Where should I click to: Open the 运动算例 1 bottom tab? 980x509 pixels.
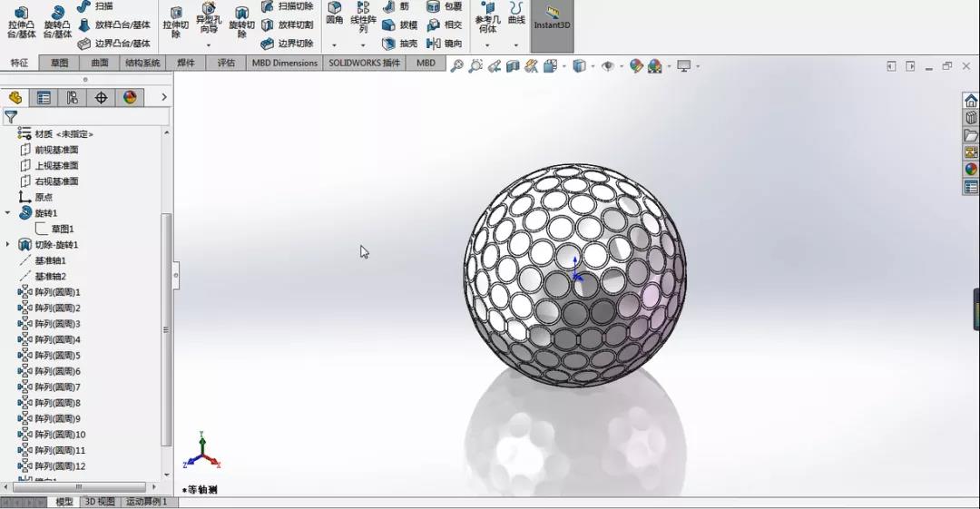coord(147,502)
